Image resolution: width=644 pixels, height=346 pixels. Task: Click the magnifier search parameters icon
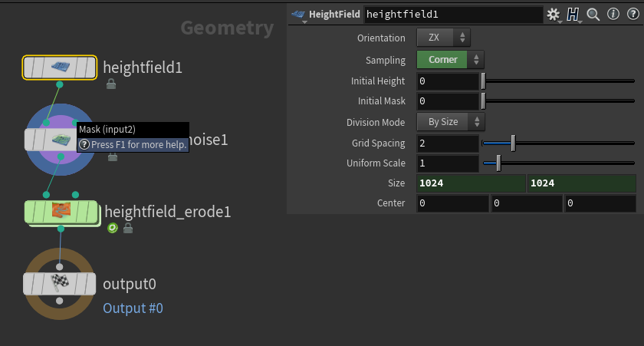point(593,14)
